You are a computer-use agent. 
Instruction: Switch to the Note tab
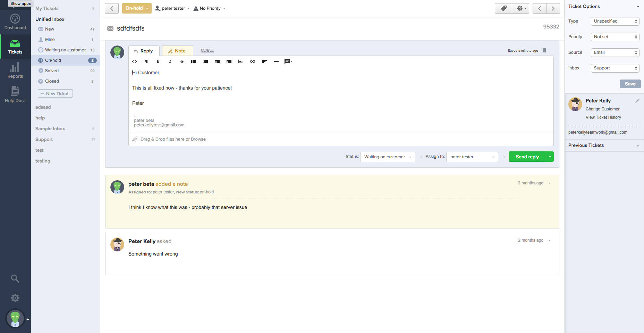click(177, 51)
